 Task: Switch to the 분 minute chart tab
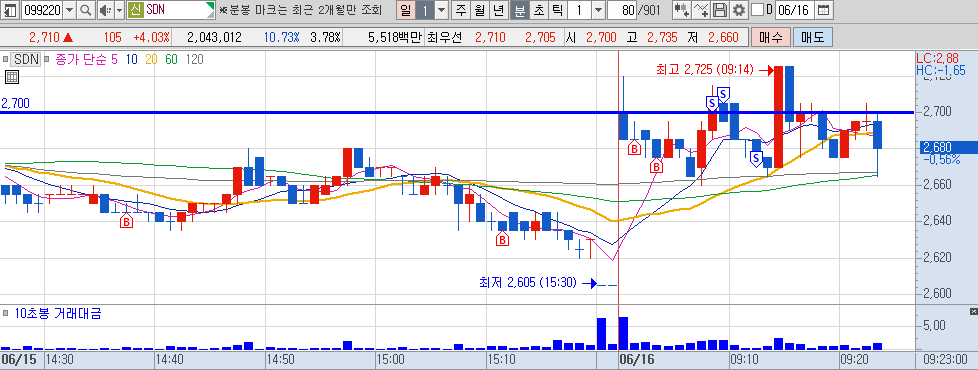click(519, 10)
